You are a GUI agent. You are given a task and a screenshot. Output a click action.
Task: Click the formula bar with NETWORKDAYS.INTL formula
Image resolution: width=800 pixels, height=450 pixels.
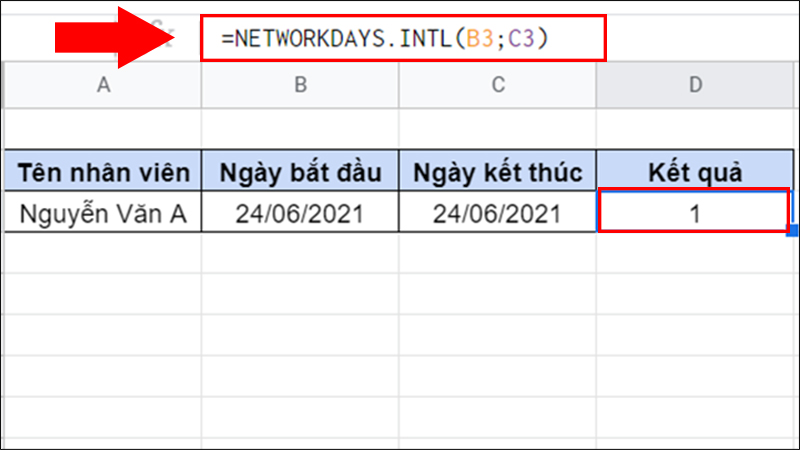click(402, 39)
